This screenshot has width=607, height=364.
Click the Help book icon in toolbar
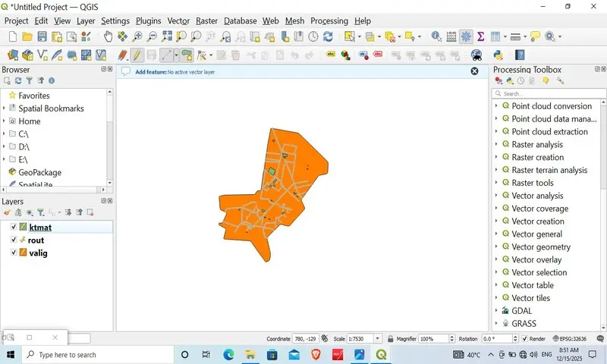click(520, 55)
